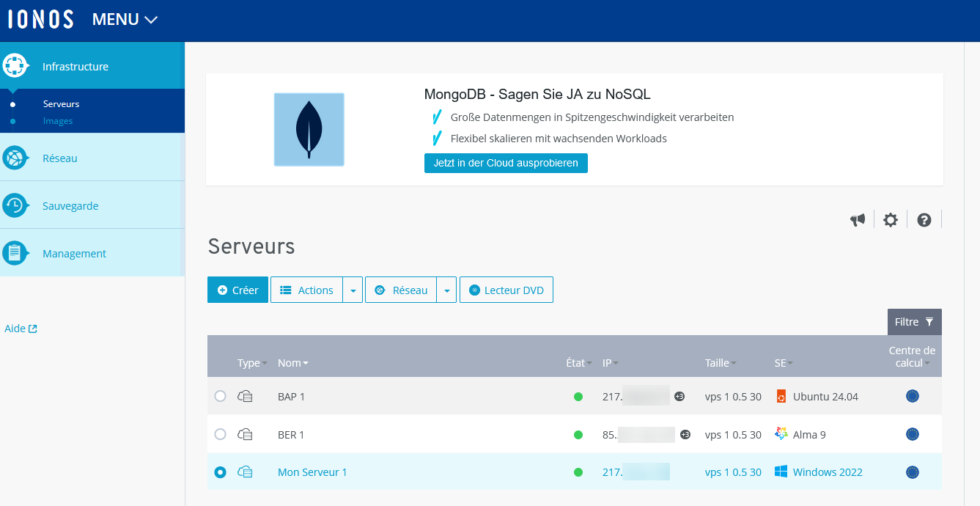
Task: Click the Sauvegarde clock icon
Action: [15, 205]
